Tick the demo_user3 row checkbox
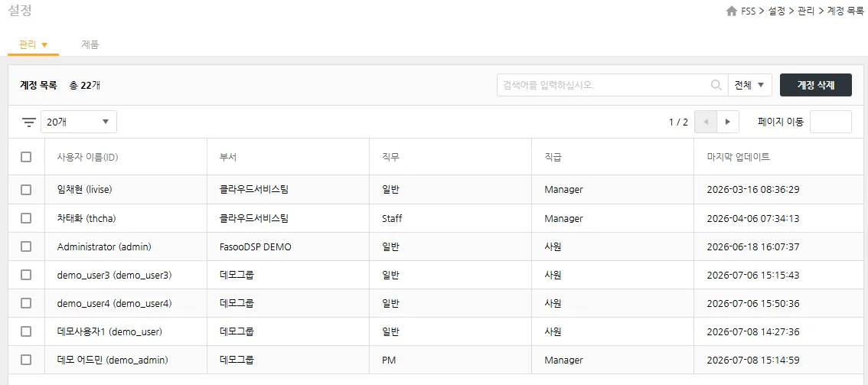The width and height of the screenshot is (868, 385). coord(26,275)
